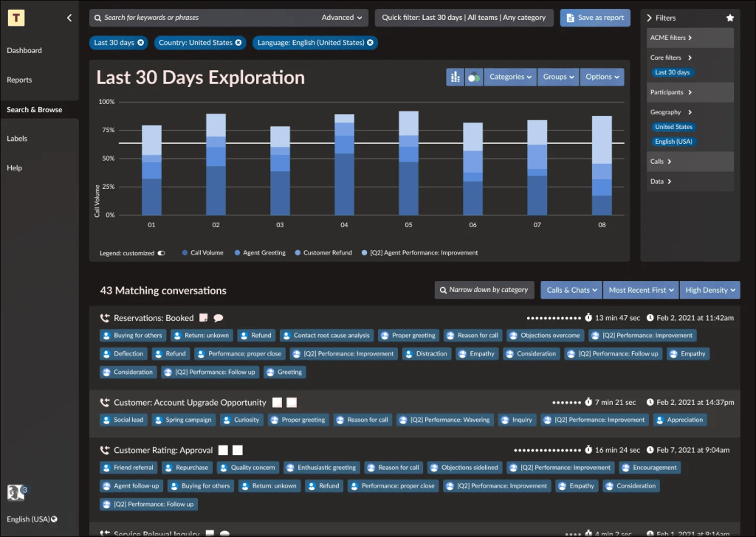Expand the Participants filter section
Image resolution: width=756 pixels, height=537 pixels.
pos(671,92)
